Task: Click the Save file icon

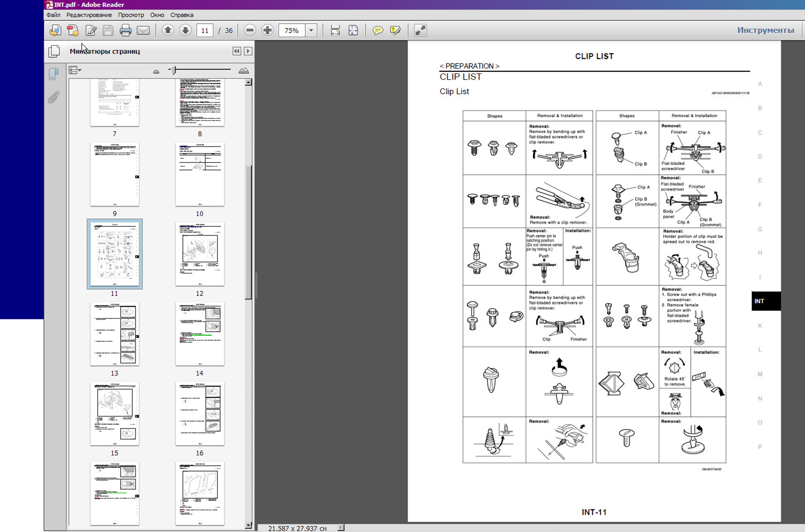Action: coord(108,31)
